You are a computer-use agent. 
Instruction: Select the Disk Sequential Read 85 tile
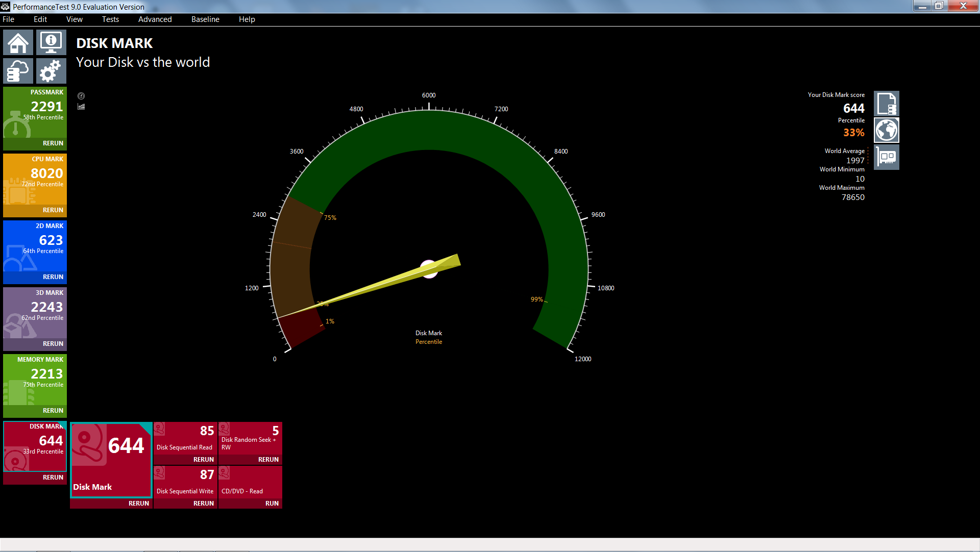coord(186,438)
